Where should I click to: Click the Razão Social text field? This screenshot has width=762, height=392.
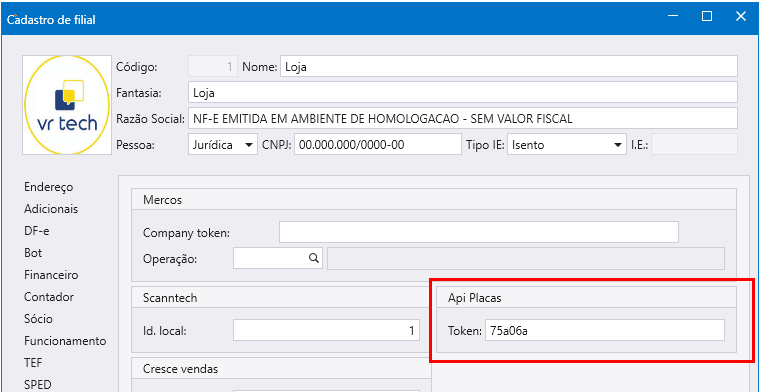pos(463,119)
